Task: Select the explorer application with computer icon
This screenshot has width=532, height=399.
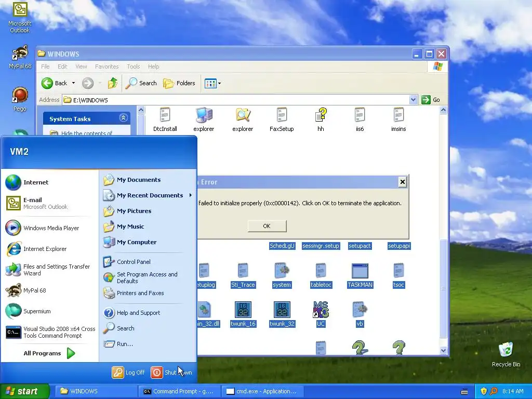Action: [x=204, y=119]
